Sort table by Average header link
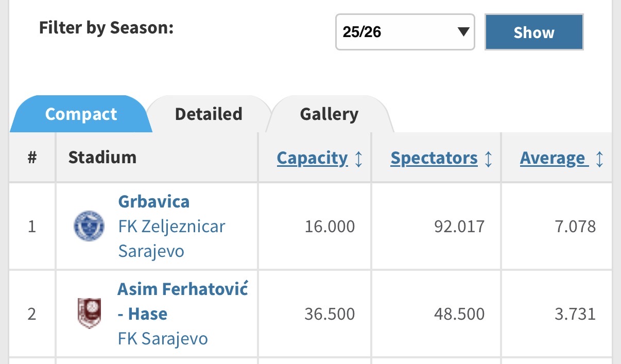Viewport: 621px width, 364px height. (x=552, y=158)
